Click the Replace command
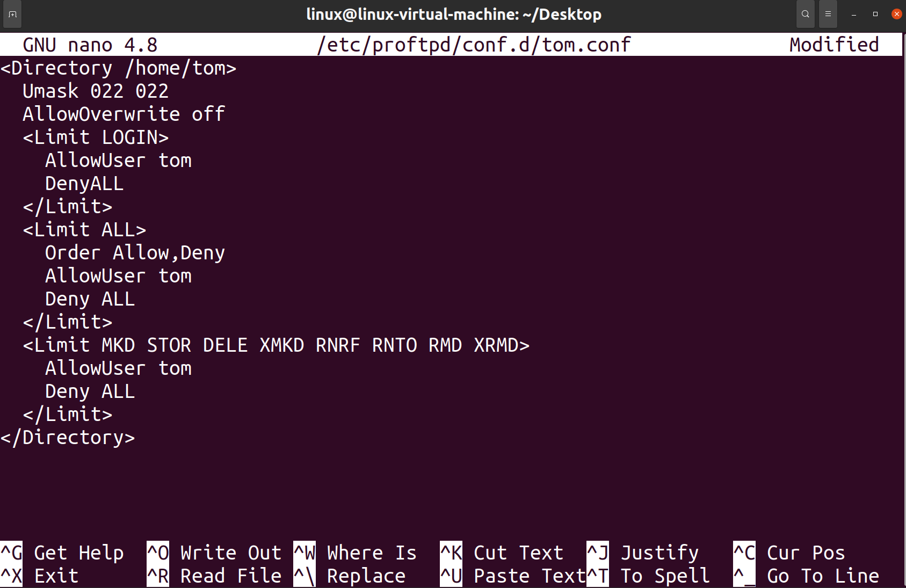 (x=366, y=575)
